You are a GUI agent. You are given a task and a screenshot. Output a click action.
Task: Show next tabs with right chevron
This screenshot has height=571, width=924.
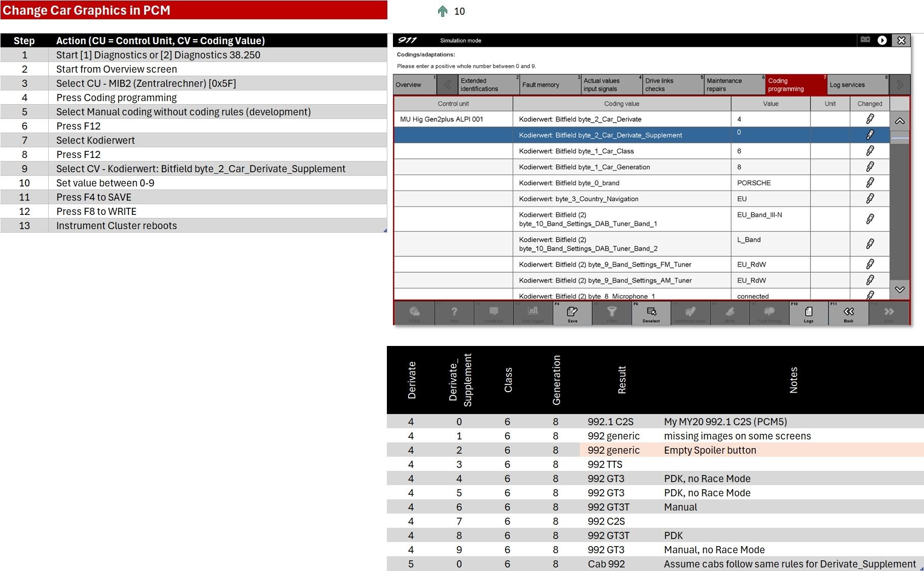(x=900, y=85)
